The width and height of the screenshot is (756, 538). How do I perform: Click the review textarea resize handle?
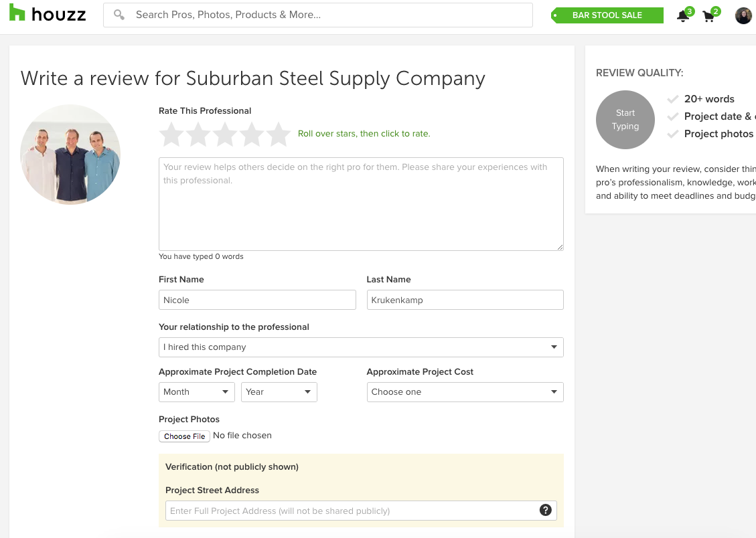[560, 247]
